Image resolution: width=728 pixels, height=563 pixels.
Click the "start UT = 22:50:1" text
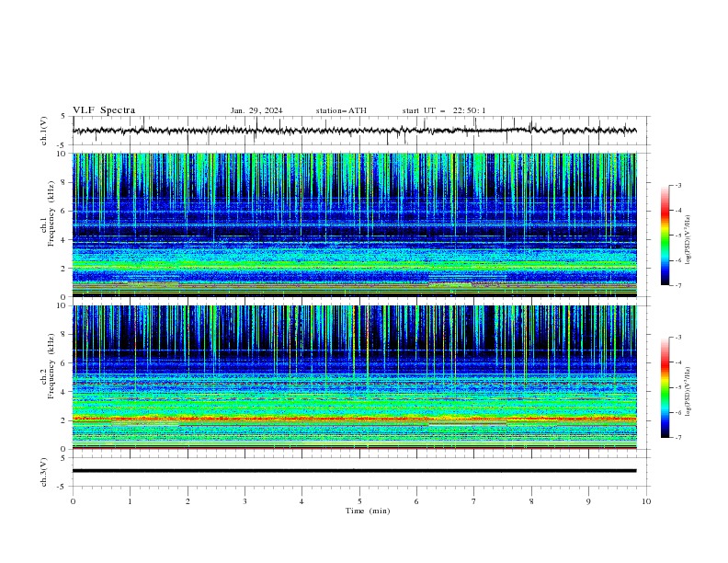coord(444,110)
